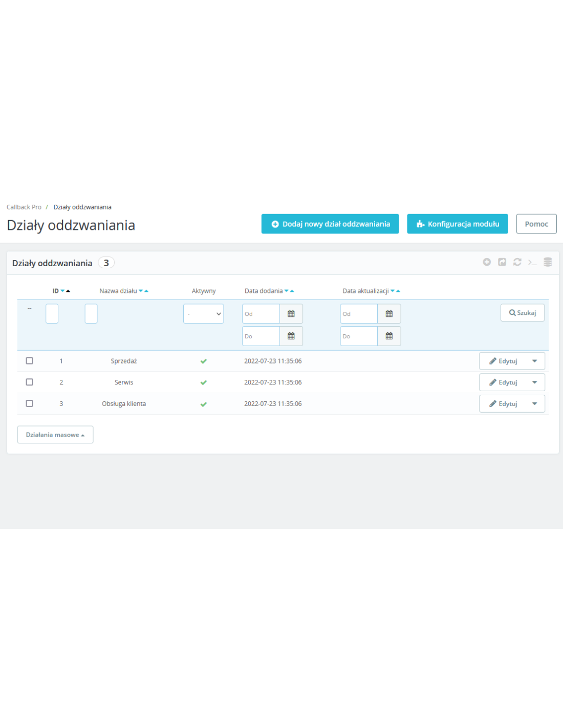This screenshot has width=563, height=728.
Task: Click the Szukaj search button
Action: tap(523, 313)
